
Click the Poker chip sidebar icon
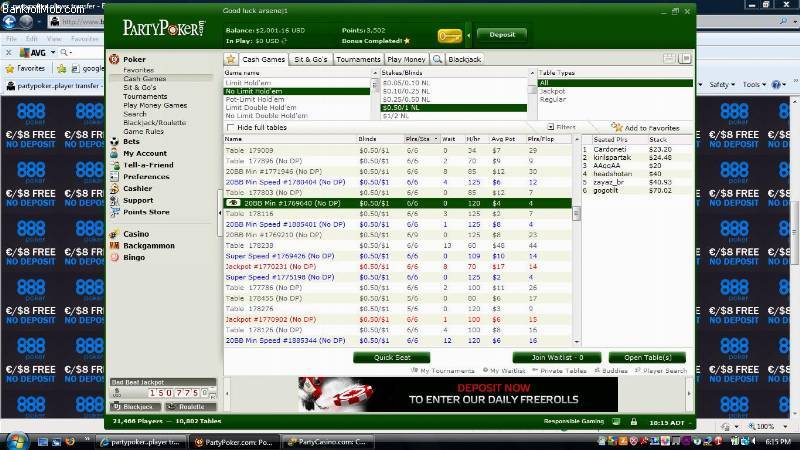[x=114, y=59]
